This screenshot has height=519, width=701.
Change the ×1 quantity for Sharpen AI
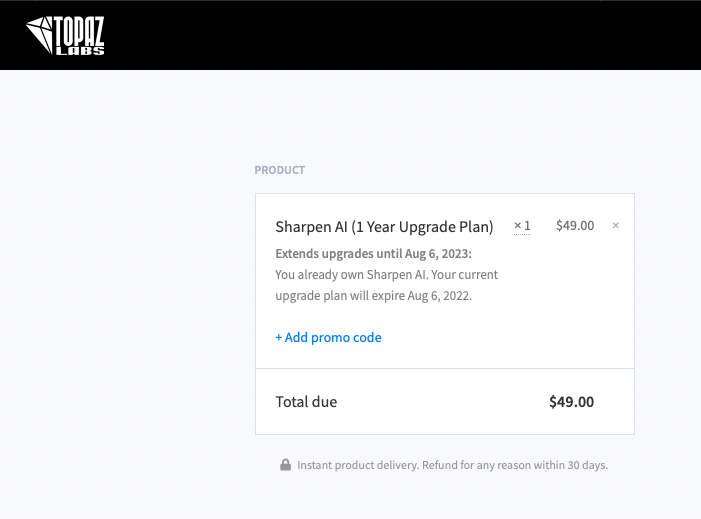coord(522,226)
